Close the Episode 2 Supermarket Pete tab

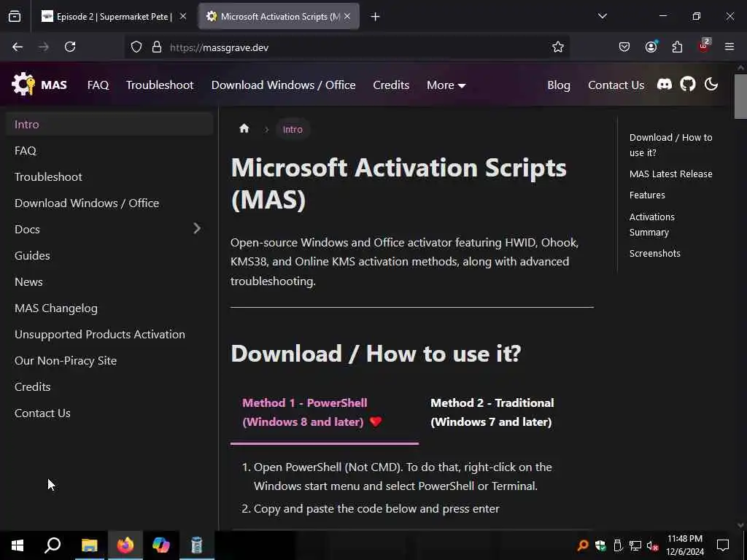183,16
